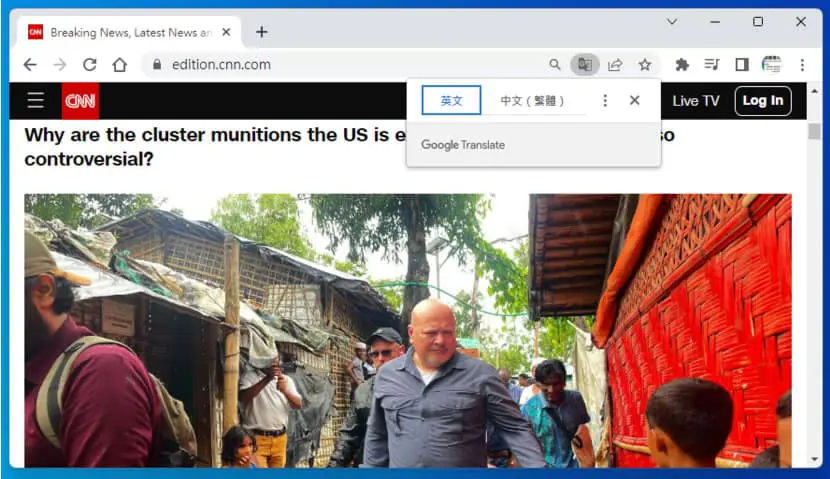Click the zoom magnifier icon in address bar

(554, 65)
